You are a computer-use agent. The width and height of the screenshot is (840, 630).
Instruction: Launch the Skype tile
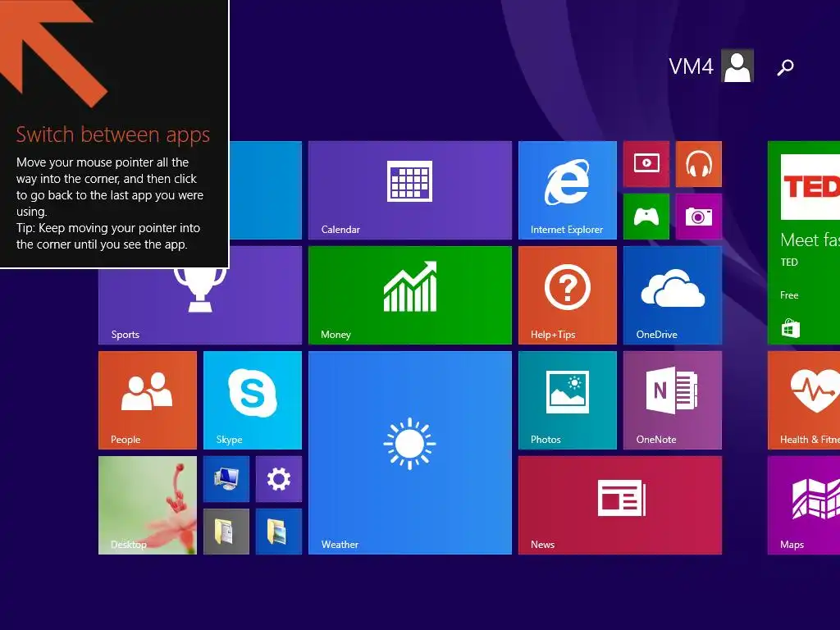pos(253,400)
